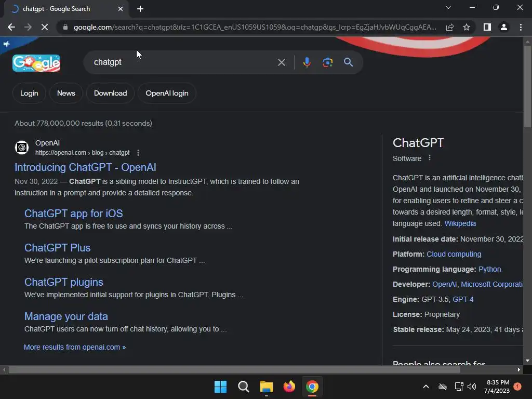Follow the Cloud computing link

[x=454, y=254]
